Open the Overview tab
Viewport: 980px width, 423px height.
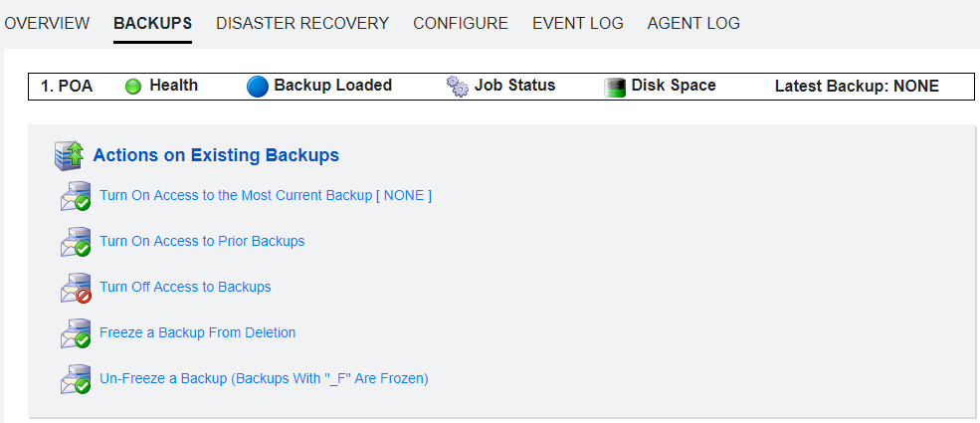click(47, 23)
